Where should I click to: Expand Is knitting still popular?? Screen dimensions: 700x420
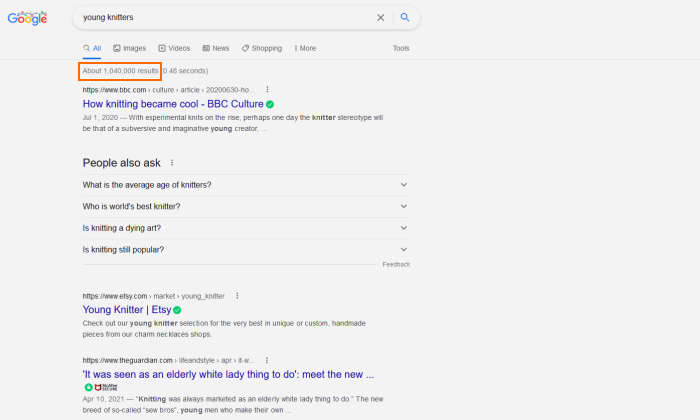pos(246,250)
